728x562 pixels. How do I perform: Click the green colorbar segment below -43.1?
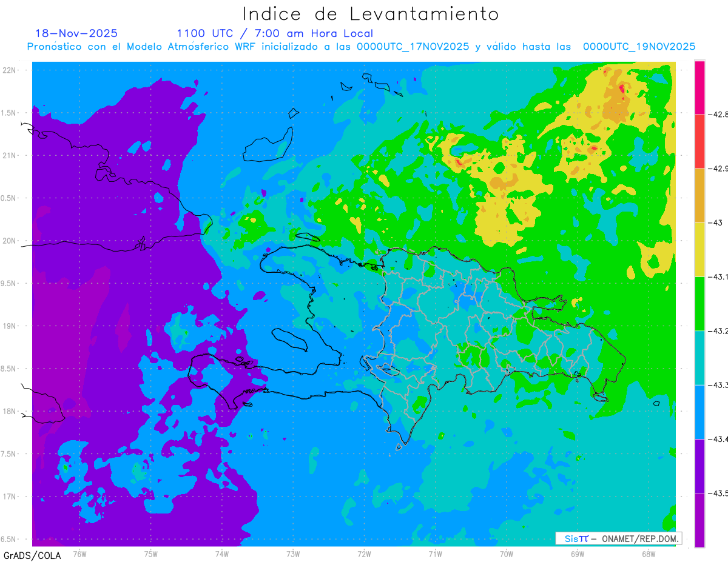(699, 303)
